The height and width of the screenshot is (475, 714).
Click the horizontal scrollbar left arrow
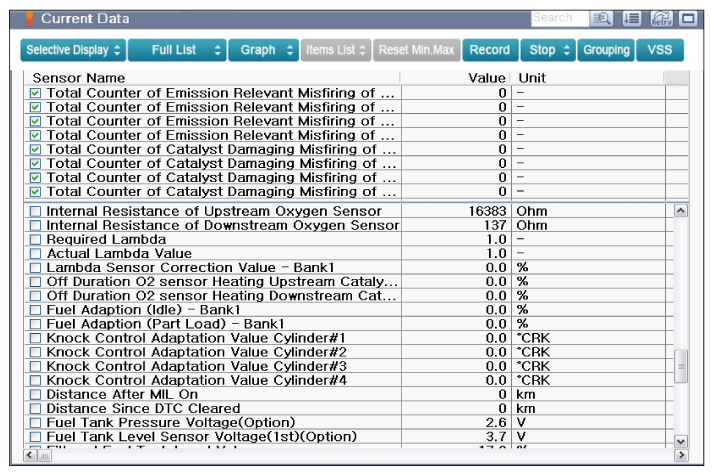31,455
